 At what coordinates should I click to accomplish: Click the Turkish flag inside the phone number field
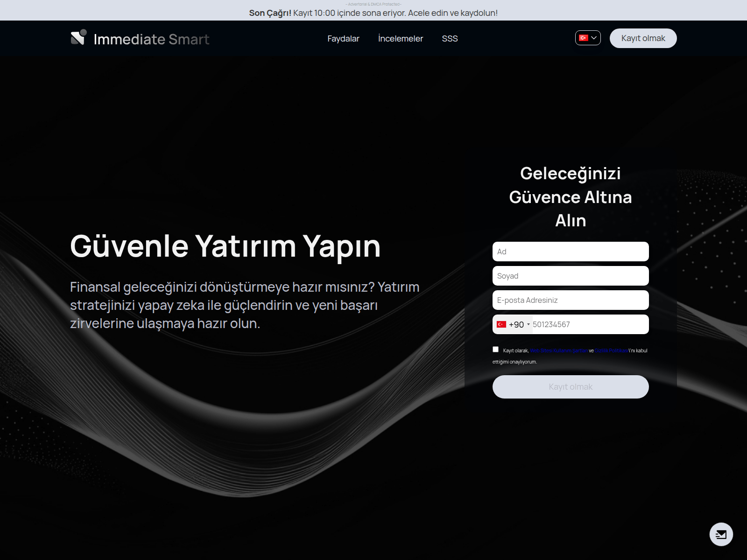point(501,324)
